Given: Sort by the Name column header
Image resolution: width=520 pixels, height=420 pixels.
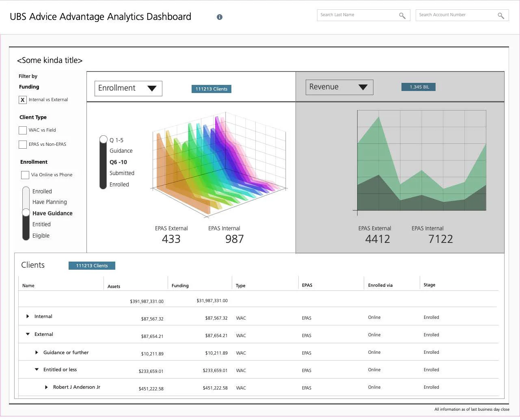Looking at the screenshot, I should click(28, 286).
